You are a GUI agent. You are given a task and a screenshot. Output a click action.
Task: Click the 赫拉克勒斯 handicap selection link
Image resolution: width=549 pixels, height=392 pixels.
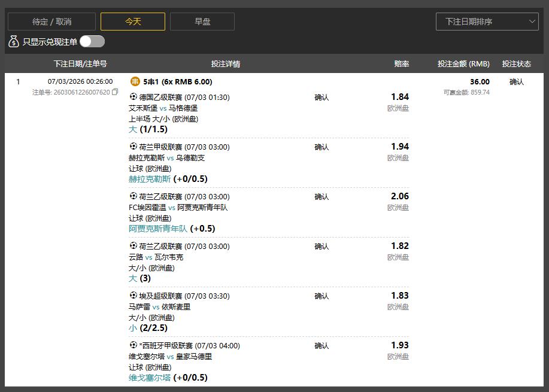point(150,179)
